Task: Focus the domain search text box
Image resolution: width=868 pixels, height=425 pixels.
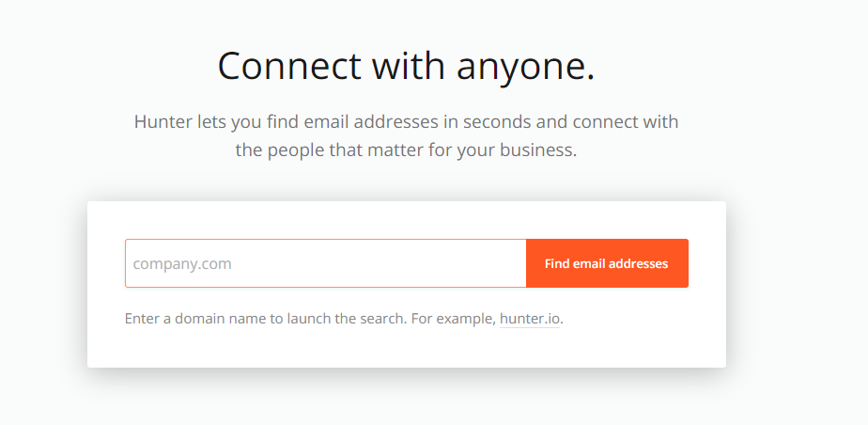Action: point(325,263)
